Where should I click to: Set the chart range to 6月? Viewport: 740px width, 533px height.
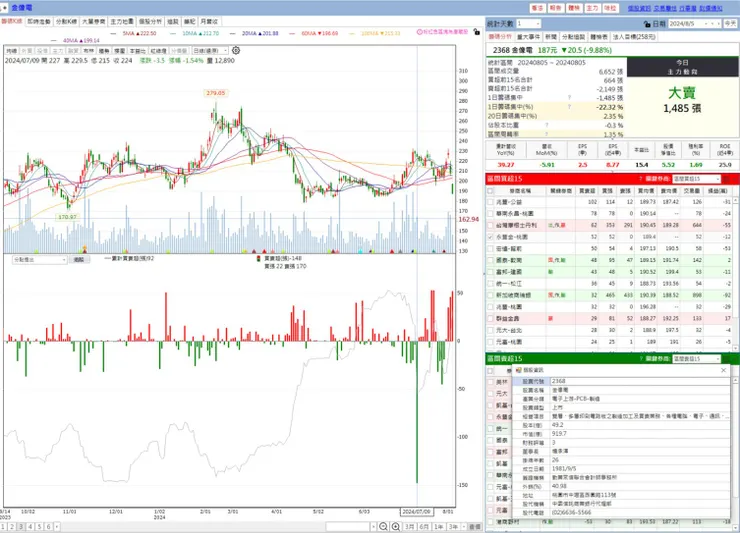pos(424,526)
